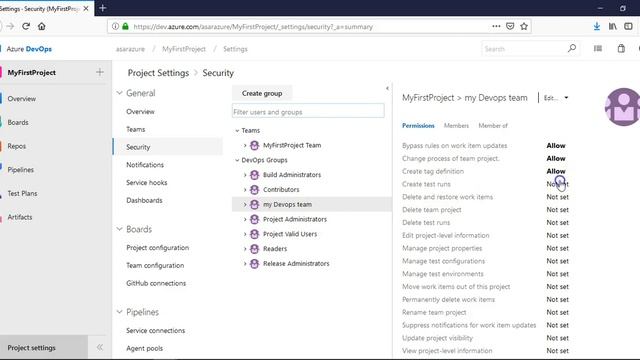Toggle the browser sidebar icon

pyautogui.click(x=628, y=27)
